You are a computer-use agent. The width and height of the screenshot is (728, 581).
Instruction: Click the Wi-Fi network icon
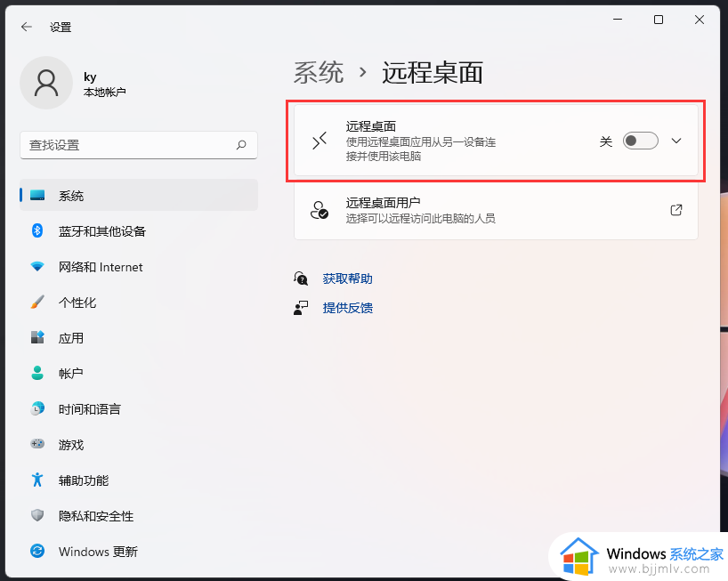(x=37, y=266)
